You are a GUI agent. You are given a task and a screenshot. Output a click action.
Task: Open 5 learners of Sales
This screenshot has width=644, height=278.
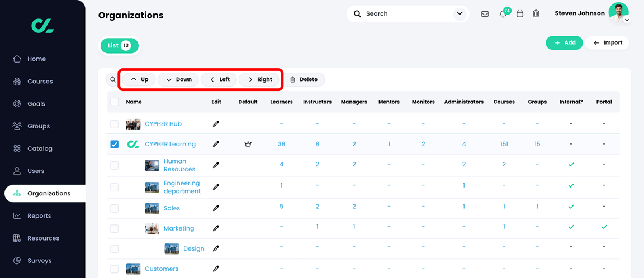pos(281,206)
